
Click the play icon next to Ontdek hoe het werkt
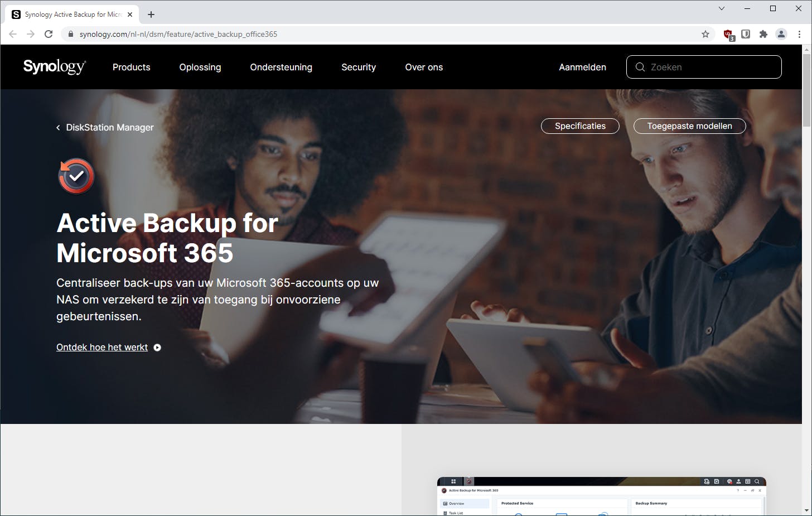pos(157,347)
